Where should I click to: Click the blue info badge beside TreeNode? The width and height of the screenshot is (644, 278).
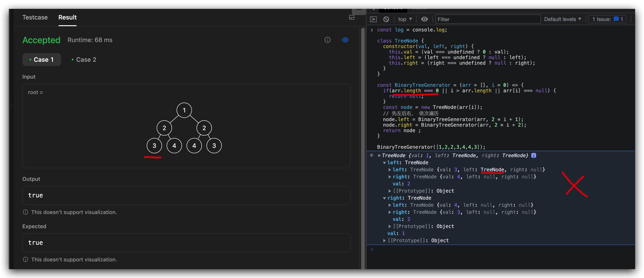[x=533, y=155]
